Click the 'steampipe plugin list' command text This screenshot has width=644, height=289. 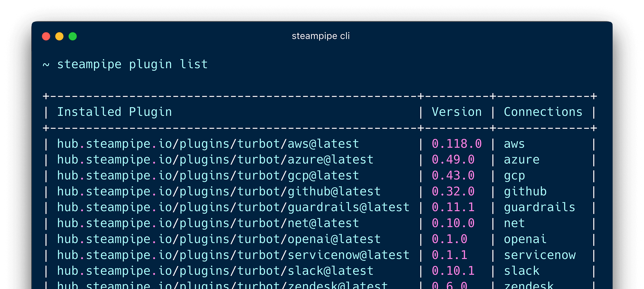132,64
